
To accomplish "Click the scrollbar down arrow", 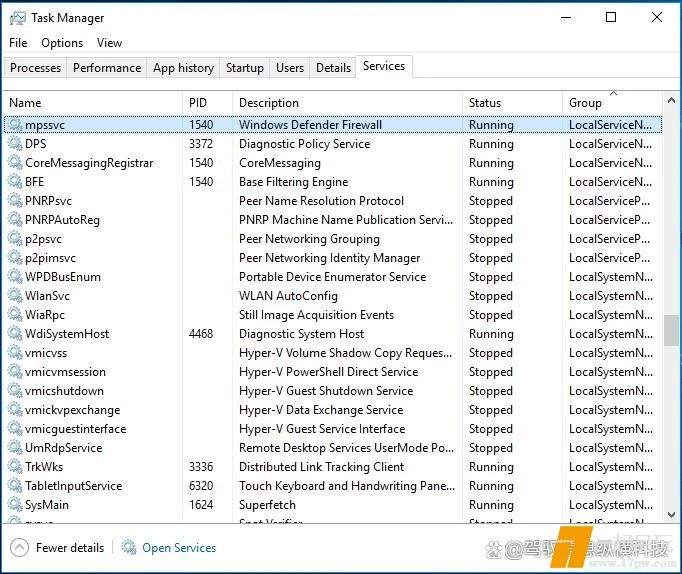I will 671,515.
